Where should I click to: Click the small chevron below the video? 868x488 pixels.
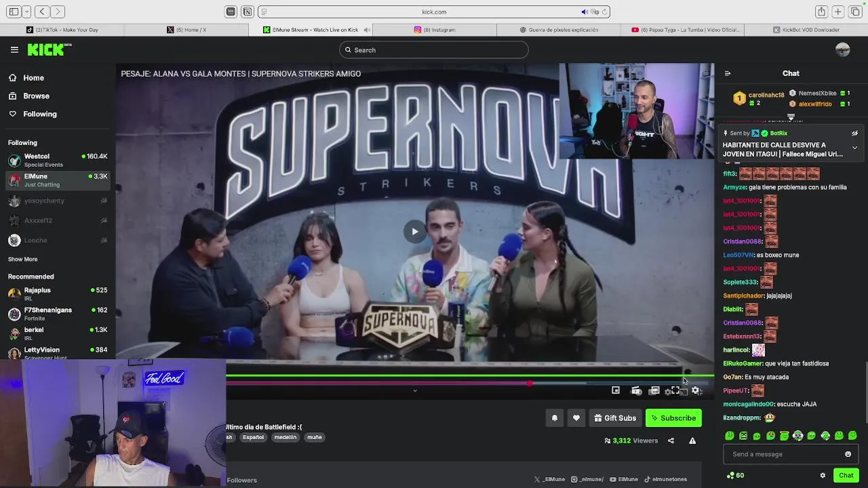click(415, 390)
